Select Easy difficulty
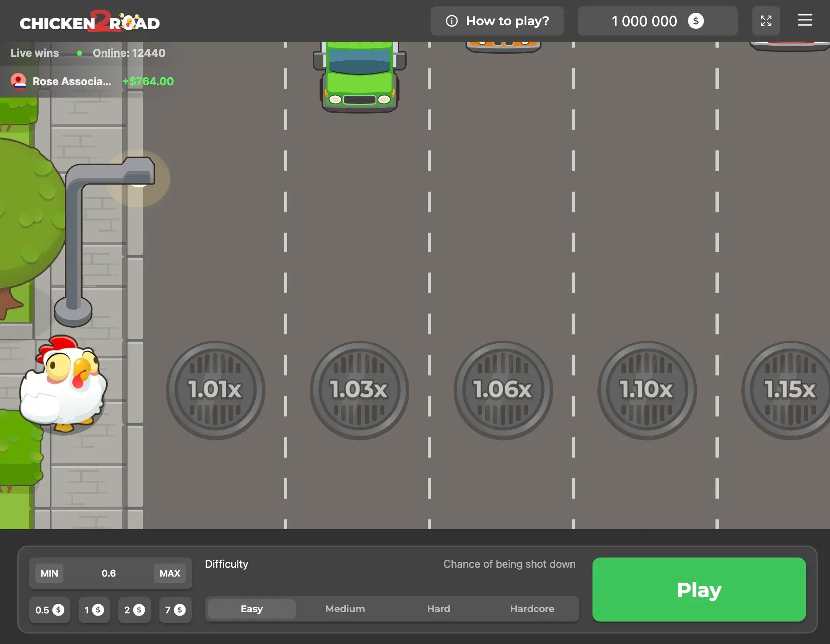830x644 pixels. 251,609
